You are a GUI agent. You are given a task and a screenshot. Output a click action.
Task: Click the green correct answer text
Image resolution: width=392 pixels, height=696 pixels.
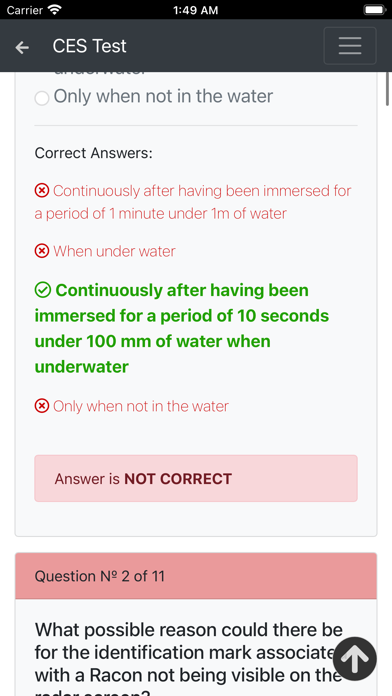point(182,328)
